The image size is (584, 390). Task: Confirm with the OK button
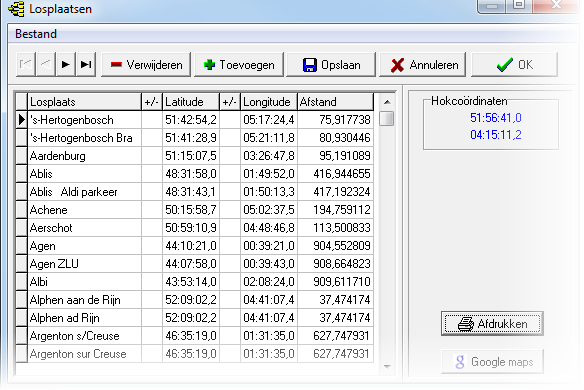pos(514,65)
